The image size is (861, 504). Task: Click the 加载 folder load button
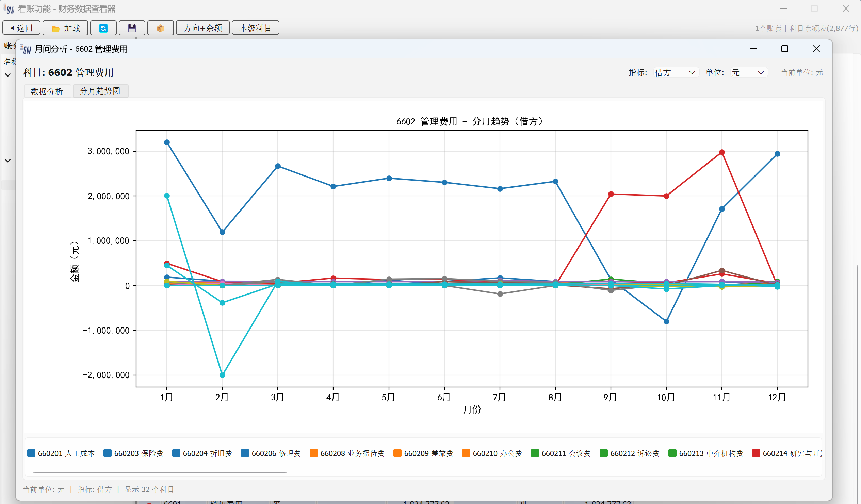click(65, 28)
